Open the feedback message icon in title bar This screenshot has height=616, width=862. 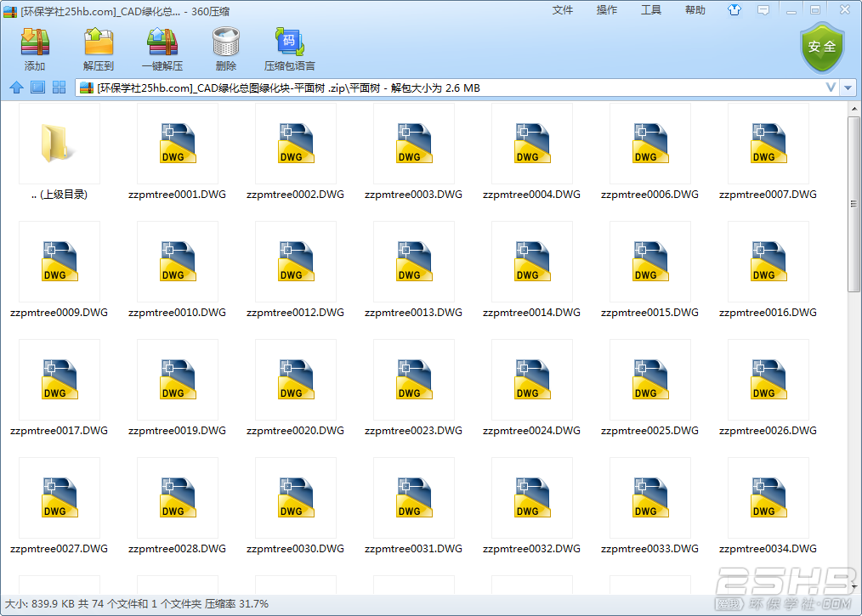pyautogui.click(x=763, y=10)
